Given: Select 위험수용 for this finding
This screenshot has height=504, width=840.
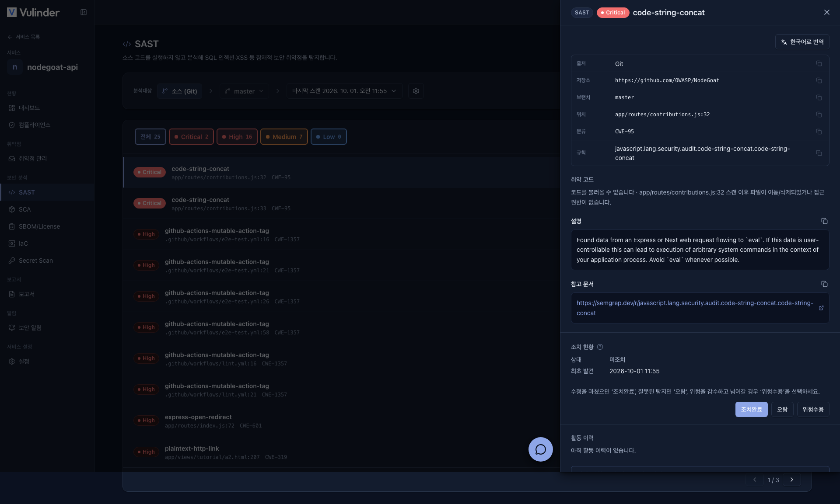Looking at the screenshot, I should tap(813, 410).
